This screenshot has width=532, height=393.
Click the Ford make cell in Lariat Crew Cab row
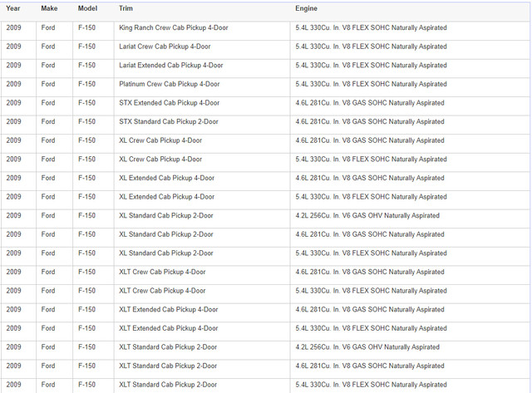point(48,47)
